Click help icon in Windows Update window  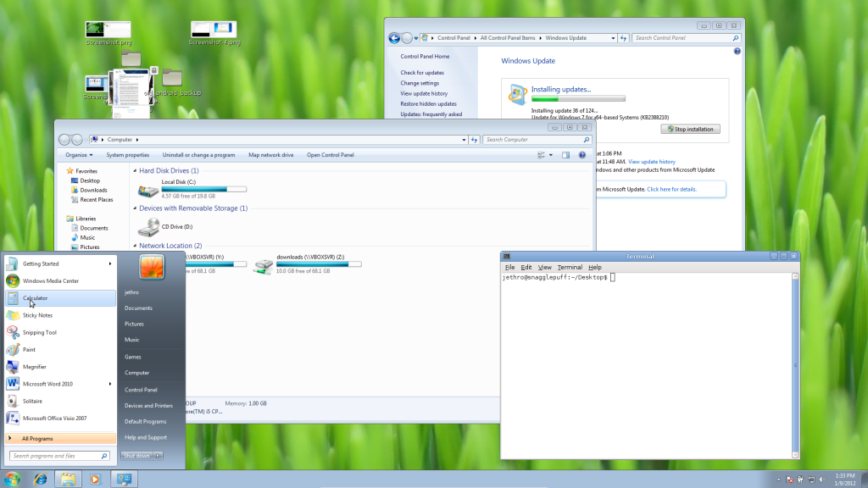click(x=737, y=52)
